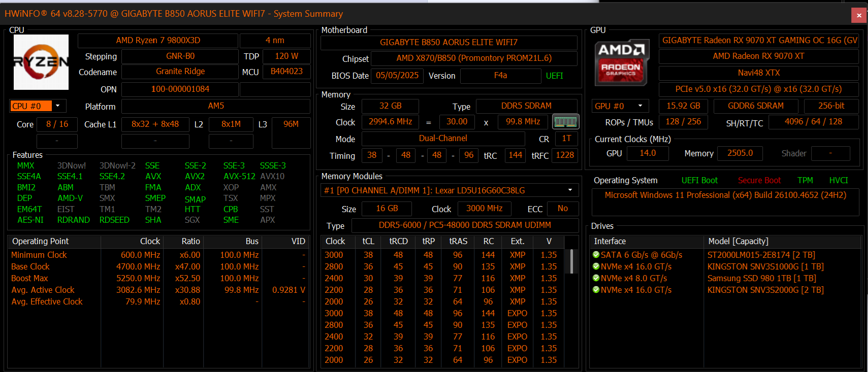Expand the memory module selection dropdown
This screenshot has width=868, height=372.
point(570,190)
